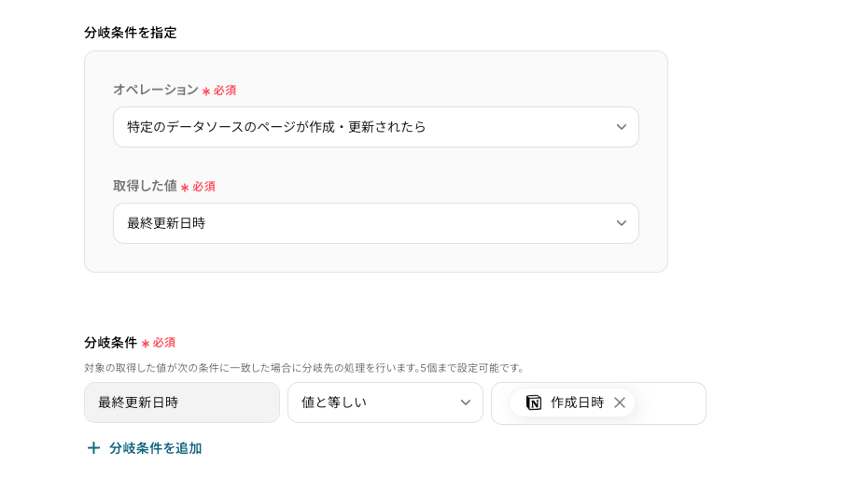
Task: Click the 分岐条件 section label
Action: (110, 343)
